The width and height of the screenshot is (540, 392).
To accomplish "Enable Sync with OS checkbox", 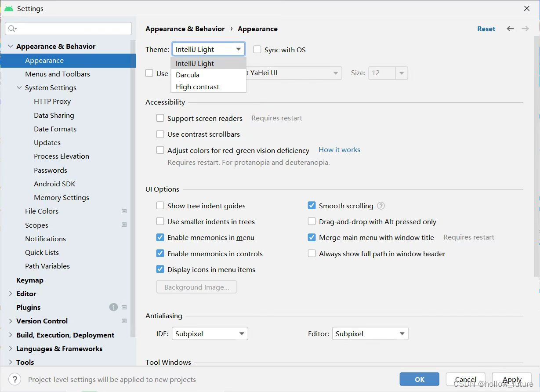I will click(x=257, y=50).
